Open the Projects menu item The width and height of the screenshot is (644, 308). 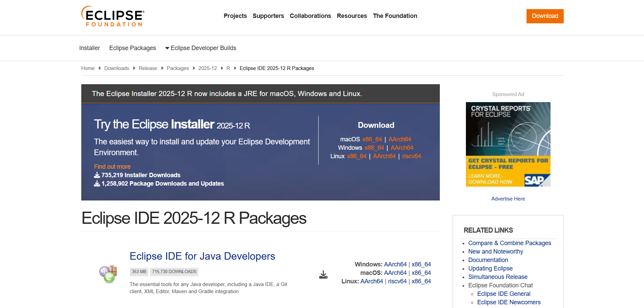(235, 16)
